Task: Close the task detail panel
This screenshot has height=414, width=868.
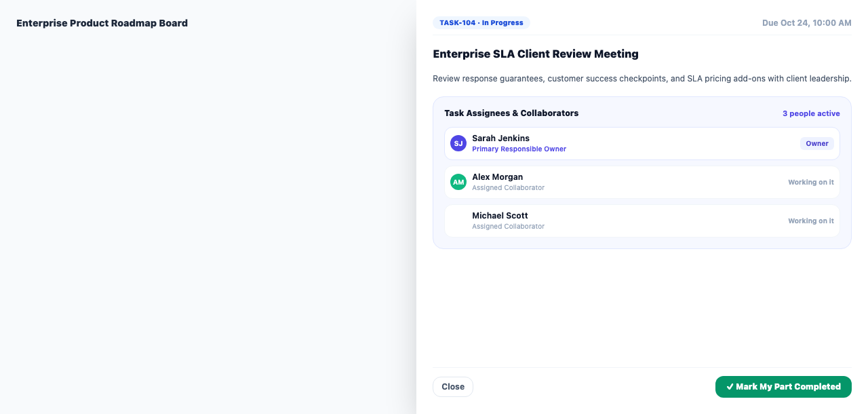Action: click(453, 387)
